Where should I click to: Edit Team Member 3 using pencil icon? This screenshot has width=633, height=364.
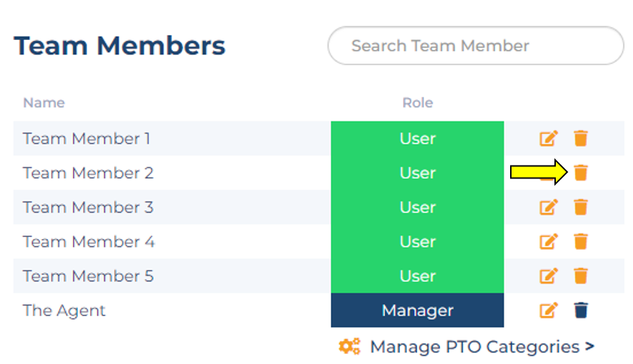[x=549, y=207]
